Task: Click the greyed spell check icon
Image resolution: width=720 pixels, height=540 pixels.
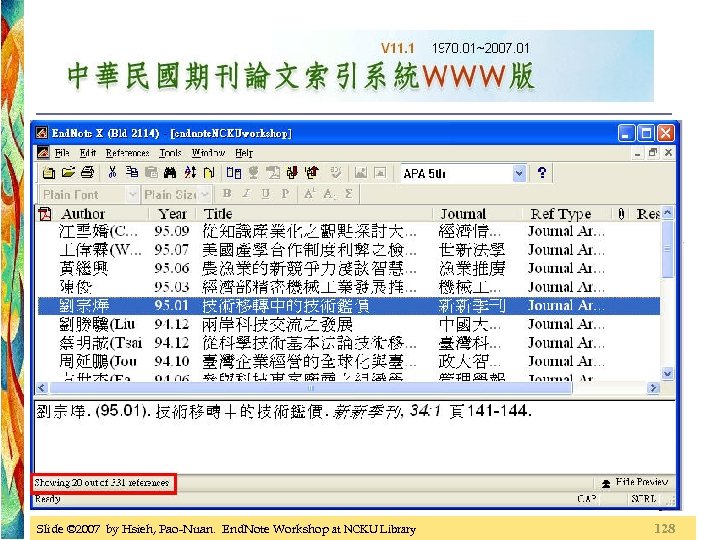Action: (x=336, y=173)
